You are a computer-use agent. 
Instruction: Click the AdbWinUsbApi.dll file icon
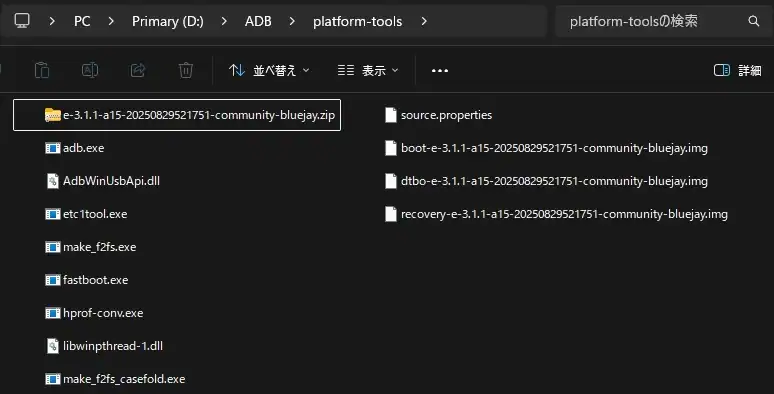click(53, 181)
